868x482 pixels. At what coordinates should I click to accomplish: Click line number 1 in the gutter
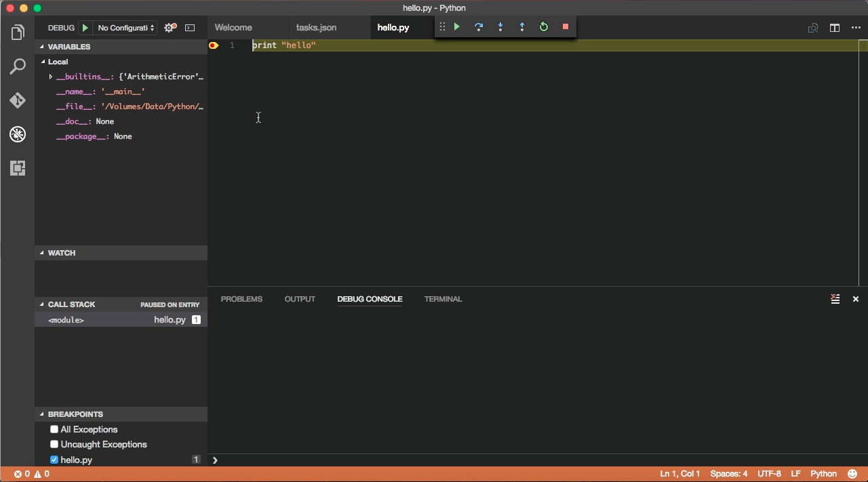coord(232,45)
